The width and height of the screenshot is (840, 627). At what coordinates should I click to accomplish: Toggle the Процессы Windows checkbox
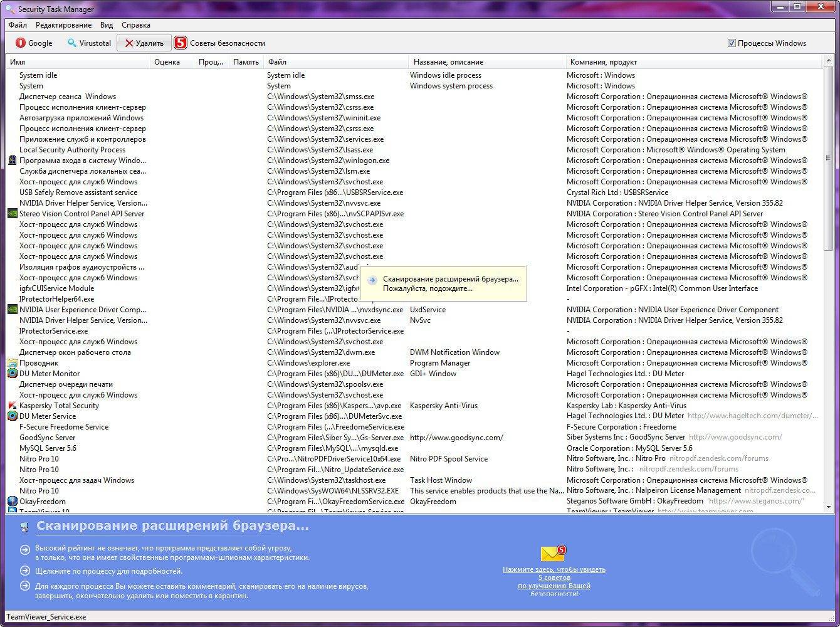[x=731, y=43]
